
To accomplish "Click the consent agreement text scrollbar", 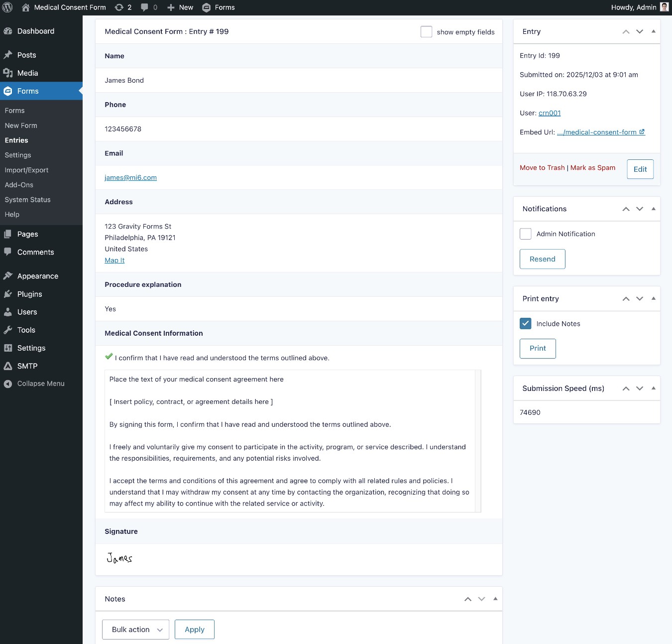I will pyautogui.click(x=478, y=441).
